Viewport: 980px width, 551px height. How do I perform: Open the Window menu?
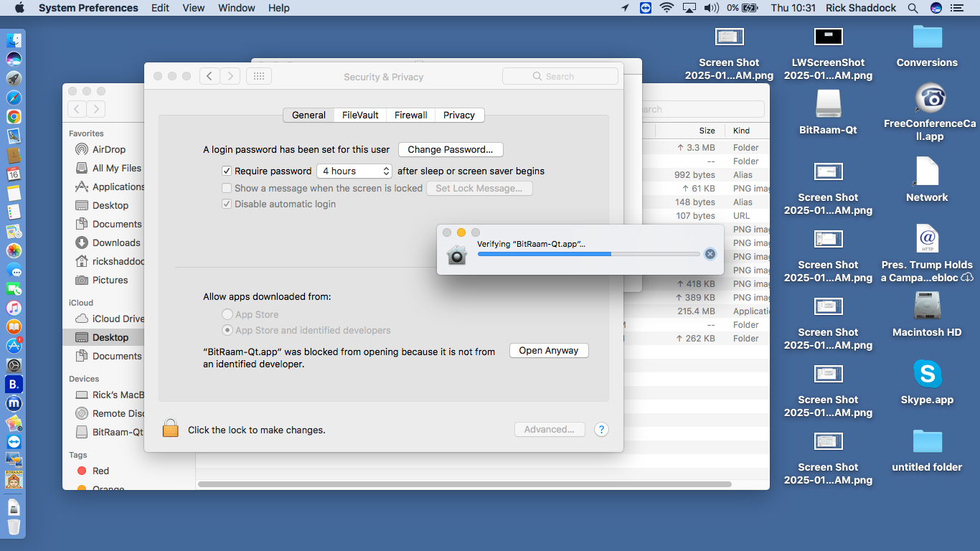(237, 8)
